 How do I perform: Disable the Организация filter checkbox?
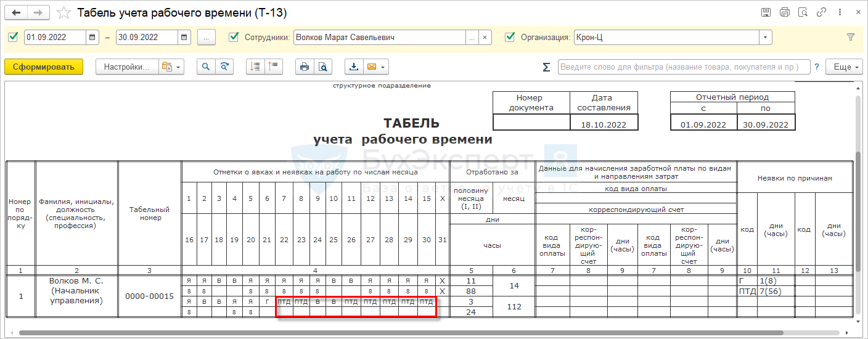(x=509, y=37)
